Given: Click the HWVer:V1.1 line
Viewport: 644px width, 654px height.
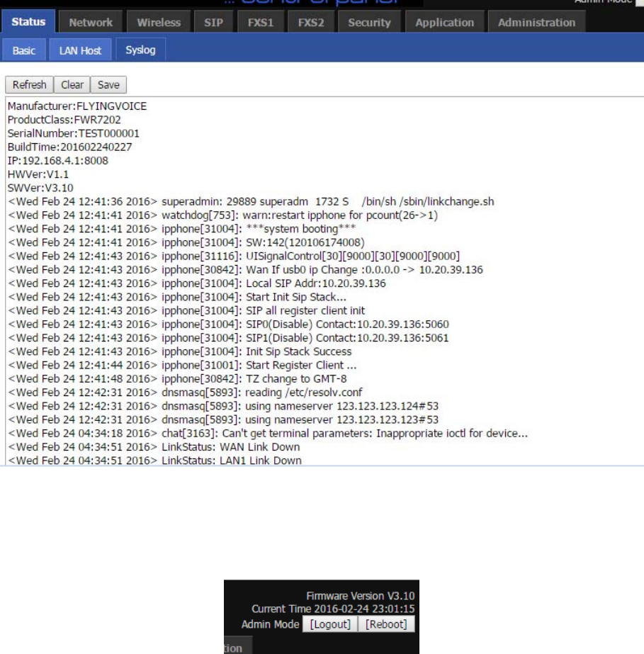Looking at the screenshot, I should (38, 174).
